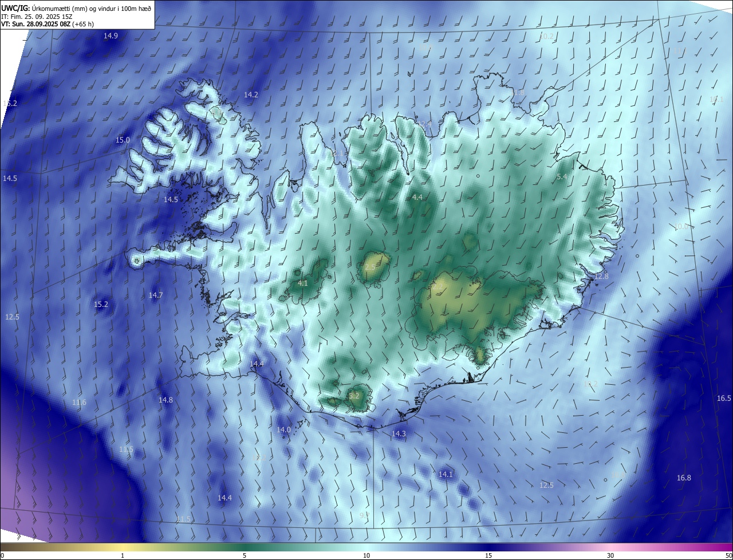Click the 16.8 value label on the map
Image resolution: width=733 pixels, height=560 pixels.
click(x=684, y=478)
